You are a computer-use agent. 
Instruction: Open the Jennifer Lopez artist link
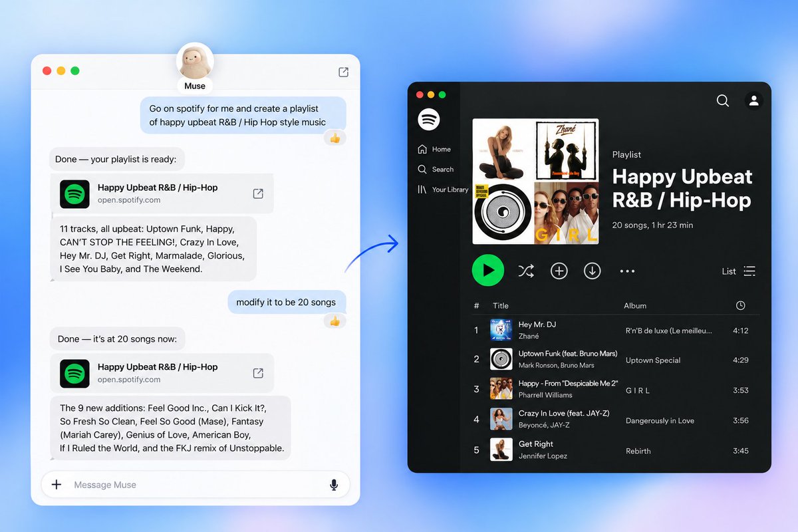(x=543, y=456)
